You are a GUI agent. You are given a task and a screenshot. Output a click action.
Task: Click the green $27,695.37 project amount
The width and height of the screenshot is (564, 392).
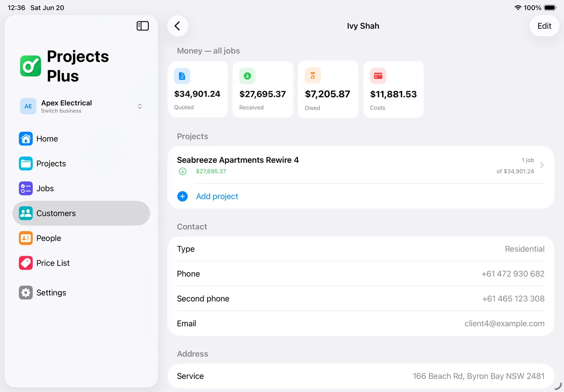click(211, 171)
